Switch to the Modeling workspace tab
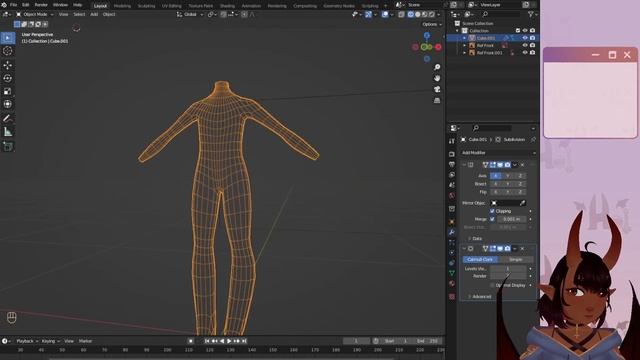Image resolution: width=640 pixels, height=360 pixels. coord(122,6)
